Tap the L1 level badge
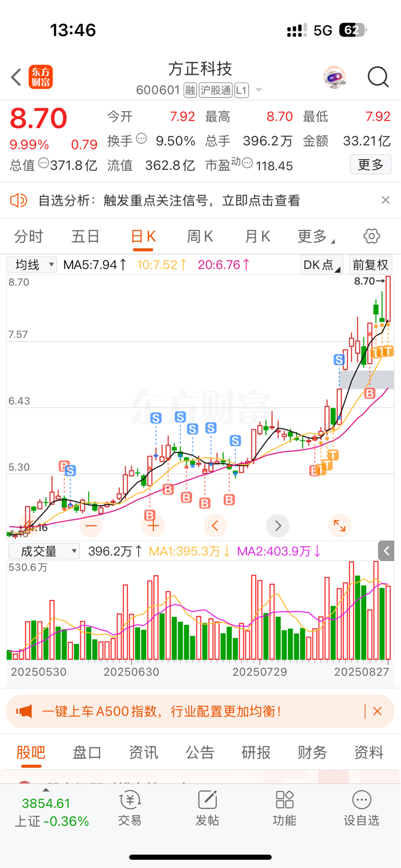Viewport: 401px width, 868px height. pos(241,90)
